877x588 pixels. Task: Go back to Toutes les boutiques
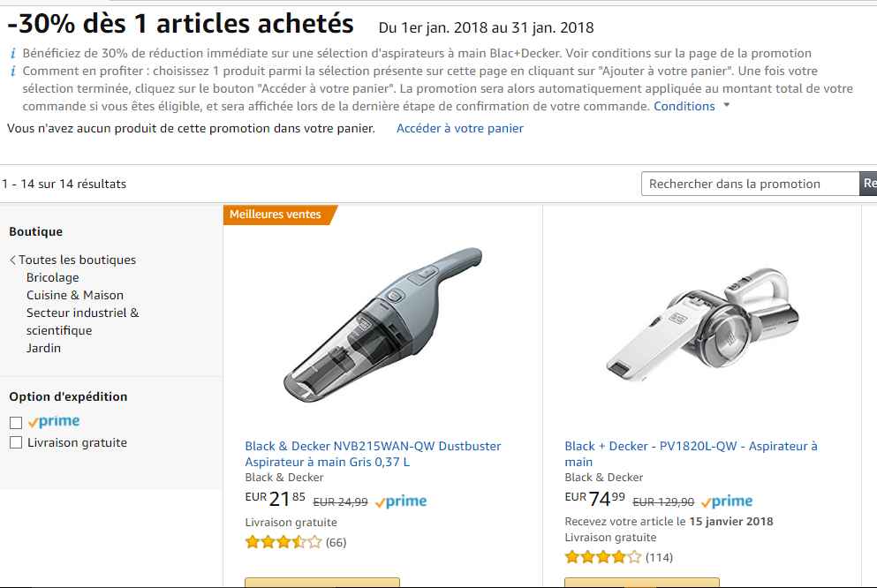(x=77, y=260)
